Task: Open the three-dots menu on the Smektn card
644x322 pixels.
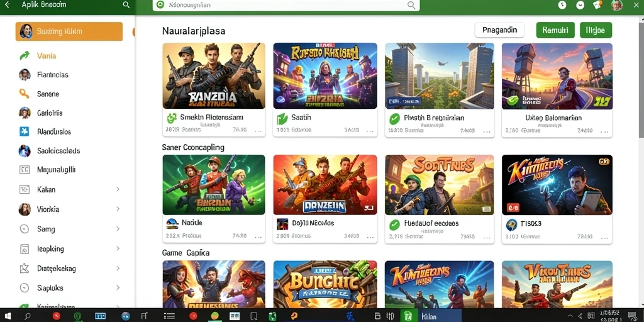Action: (258, 131)
